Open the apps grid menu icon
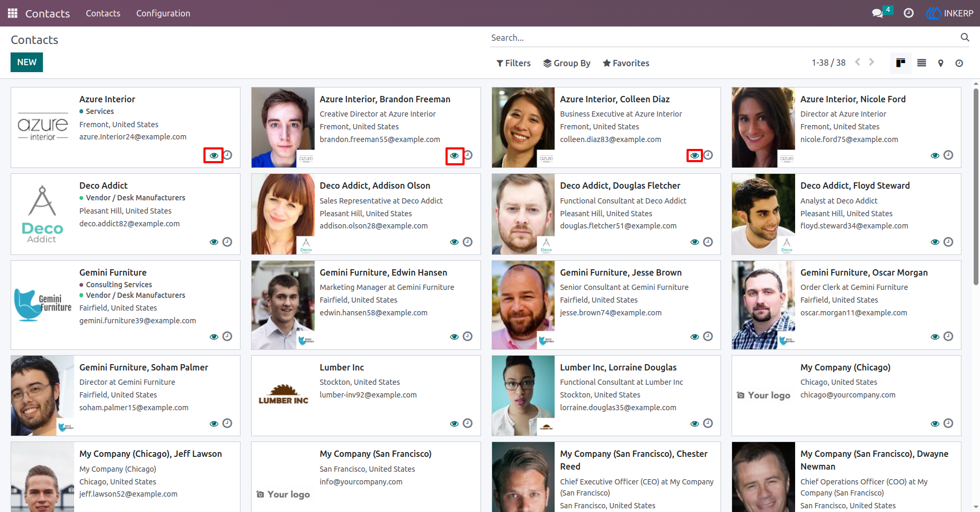 coord(13,13)
